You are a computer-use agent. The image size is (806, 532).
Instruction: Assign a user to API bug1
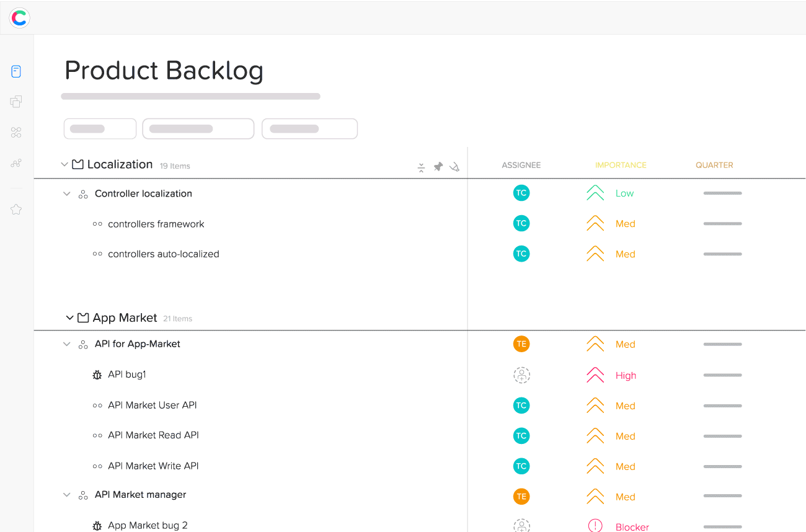tap(521, 375)
